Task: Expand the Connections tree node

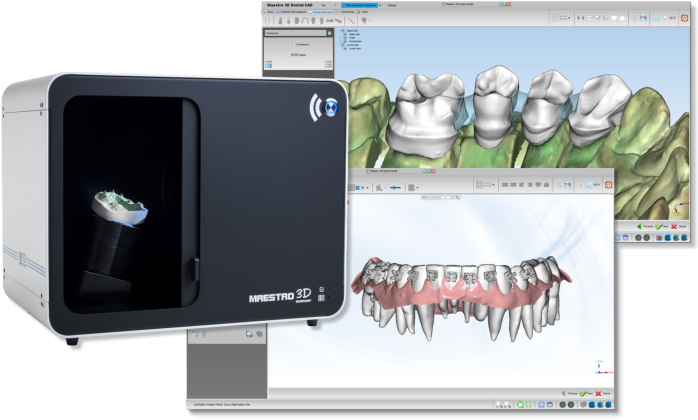Action: [341, 41]
